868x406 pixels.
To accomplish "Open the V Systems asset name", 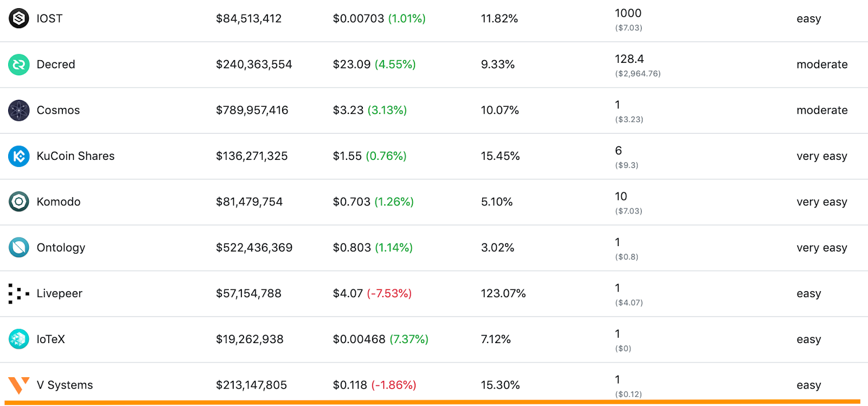I will 65,385.
